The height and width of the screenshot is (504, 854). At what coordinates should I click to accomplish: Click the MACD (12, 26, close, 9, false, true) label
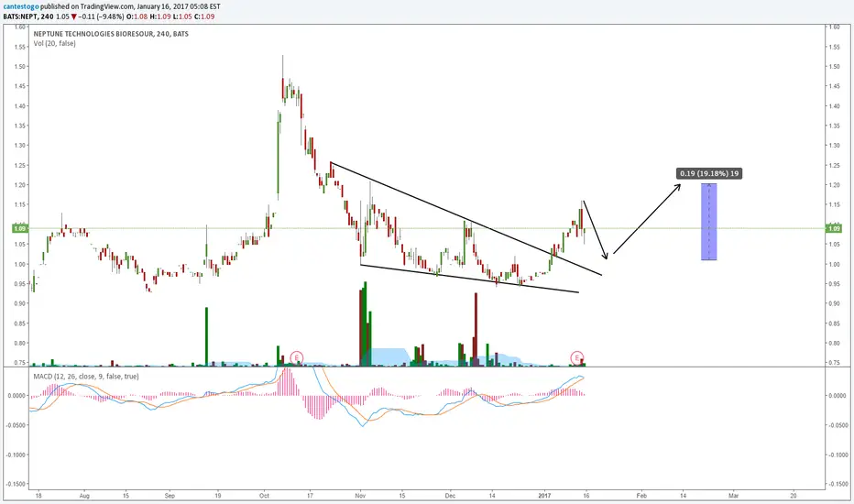[86, 377]
